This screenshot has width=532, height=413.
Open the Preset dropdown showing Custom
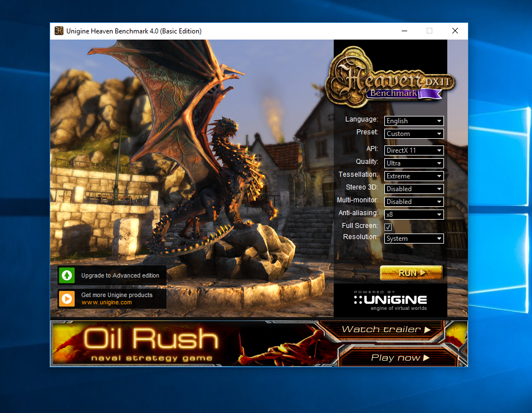tap(413, 134)
